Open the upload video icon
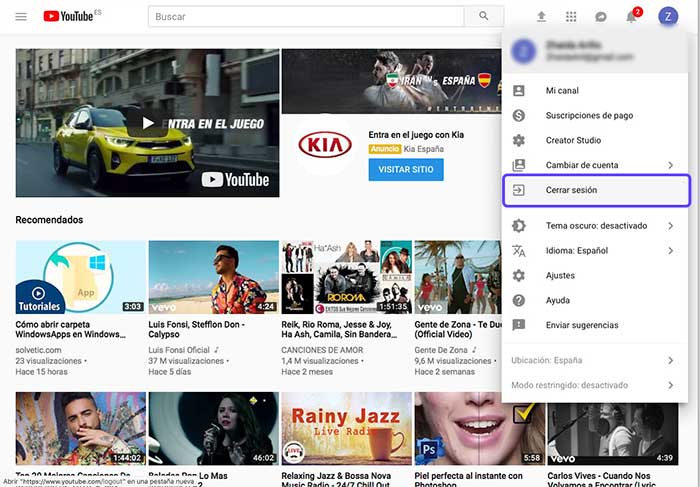This screenshot has width=700, height=487. [x=541, y=17]
